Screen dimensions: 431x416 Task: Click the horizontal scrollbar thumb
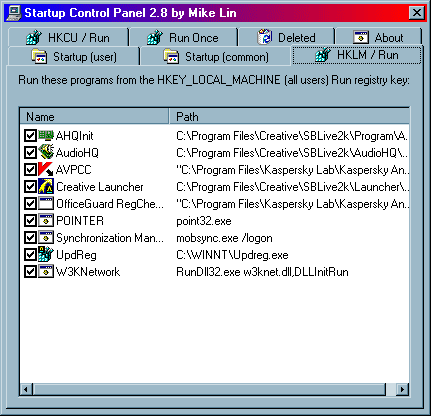tap(209, 389)
